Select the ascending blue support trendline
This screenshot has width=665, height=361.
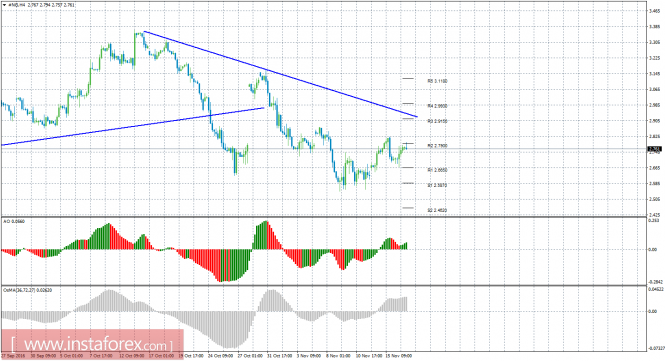tap(132, 126)
